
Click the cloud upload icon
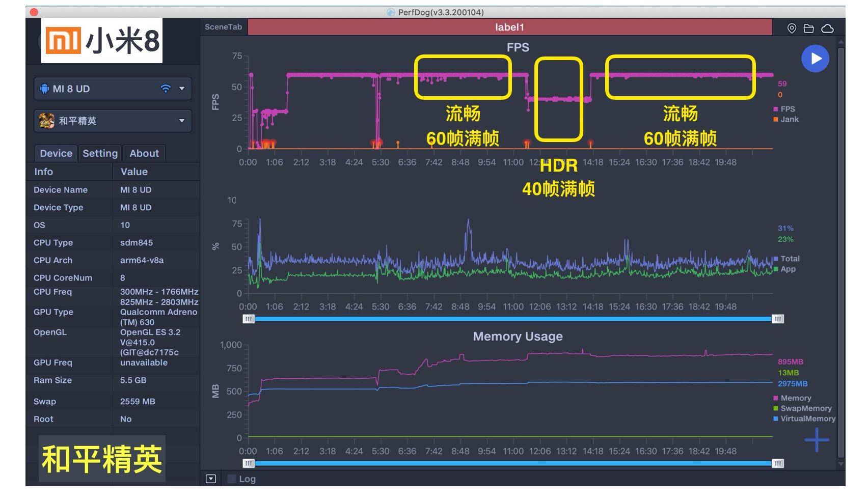pyautogui.click(x=828, y=29)
